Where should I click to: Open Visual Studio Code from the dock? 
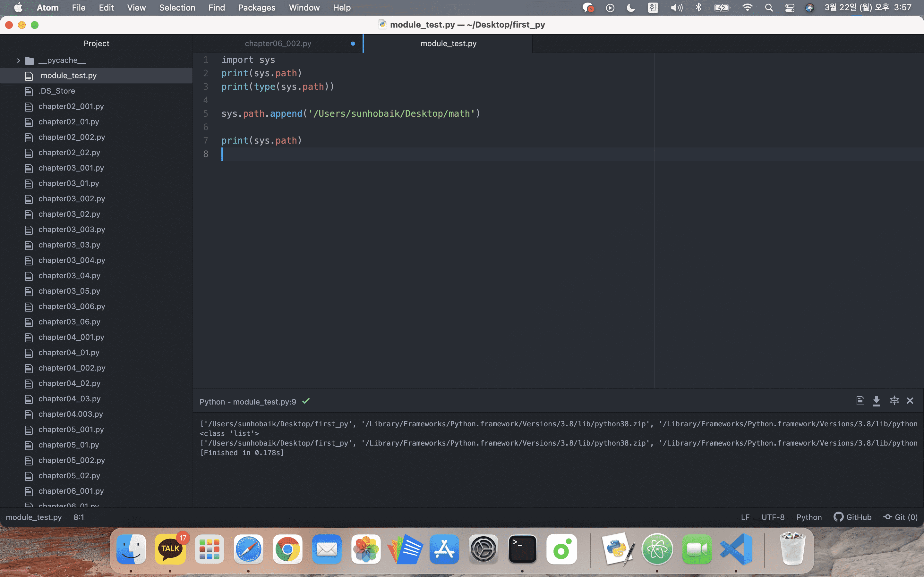click(x=736, y=549)
